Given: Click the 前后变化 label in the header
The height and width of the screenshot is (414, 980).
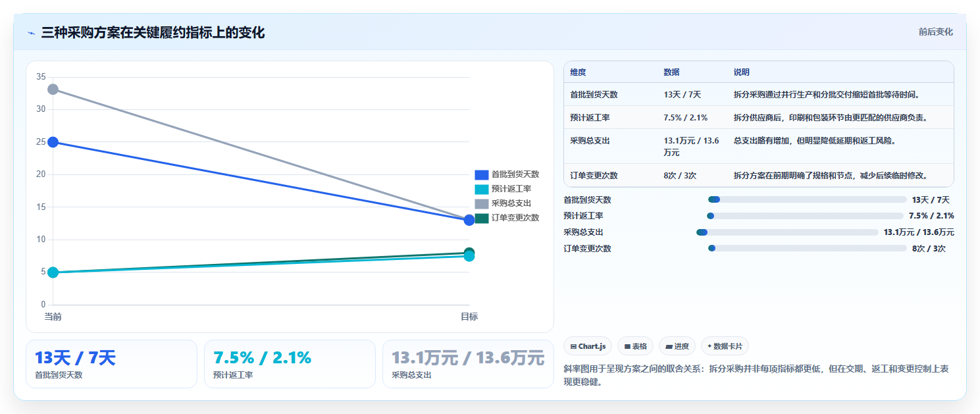Looking at the screenshot, I should pos(935,32).
